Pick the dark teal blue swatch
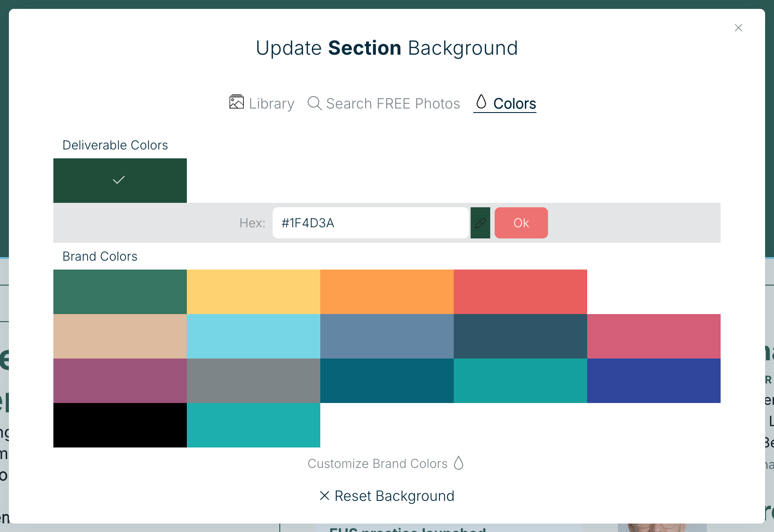The image size is (774, 532). (387, 381)
